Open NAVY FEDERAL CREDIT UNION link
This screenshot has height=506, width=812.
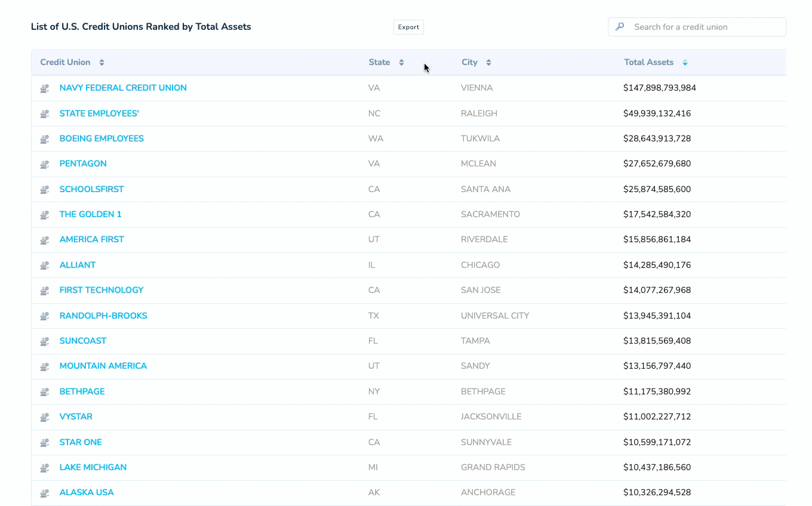coord(123,88)
